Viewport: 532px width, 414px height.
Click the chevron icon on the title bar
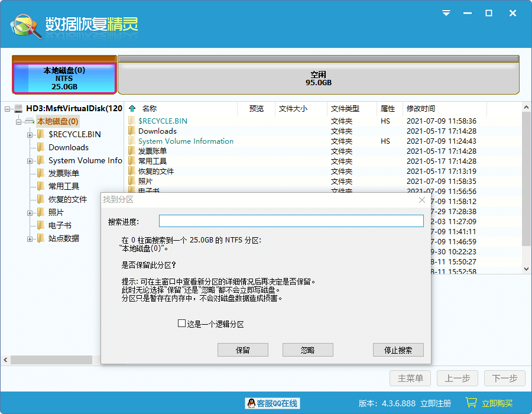coord(445,13)
